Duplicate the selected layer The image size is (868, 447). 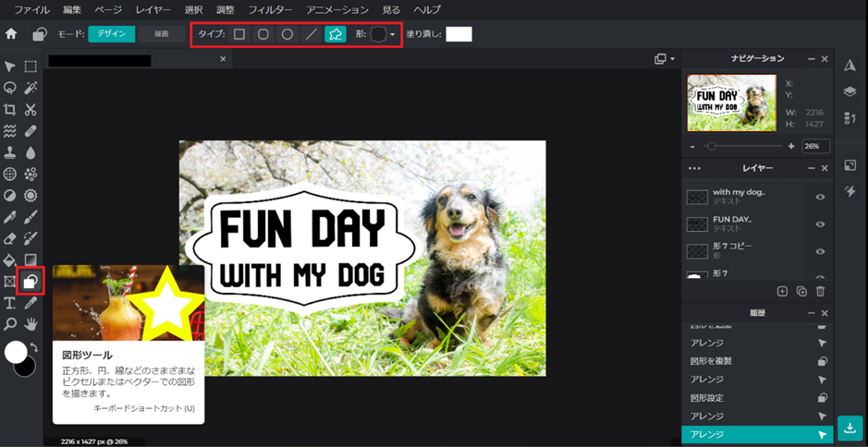(x=801, y=291)
